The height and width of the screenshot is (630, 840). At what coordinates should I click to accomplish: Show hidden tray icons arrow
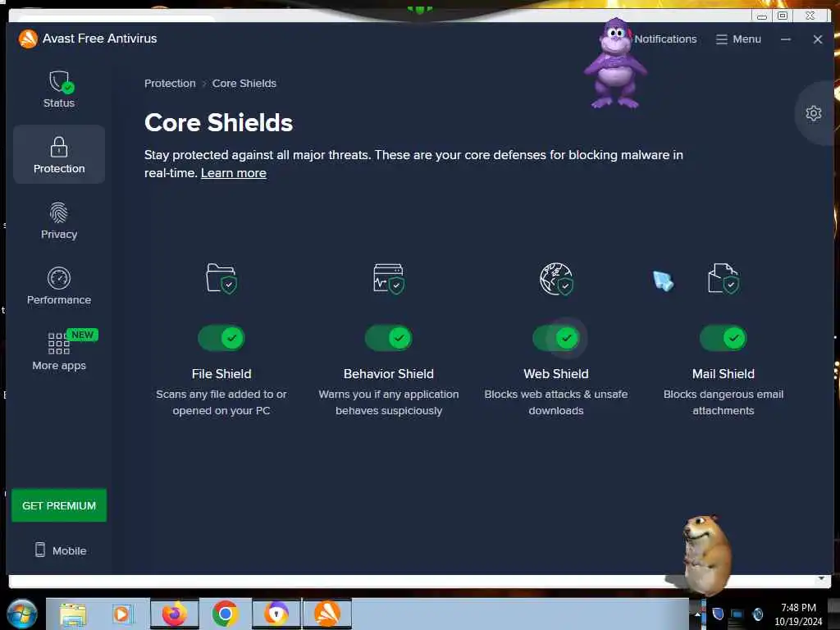(x=697, y=614)
